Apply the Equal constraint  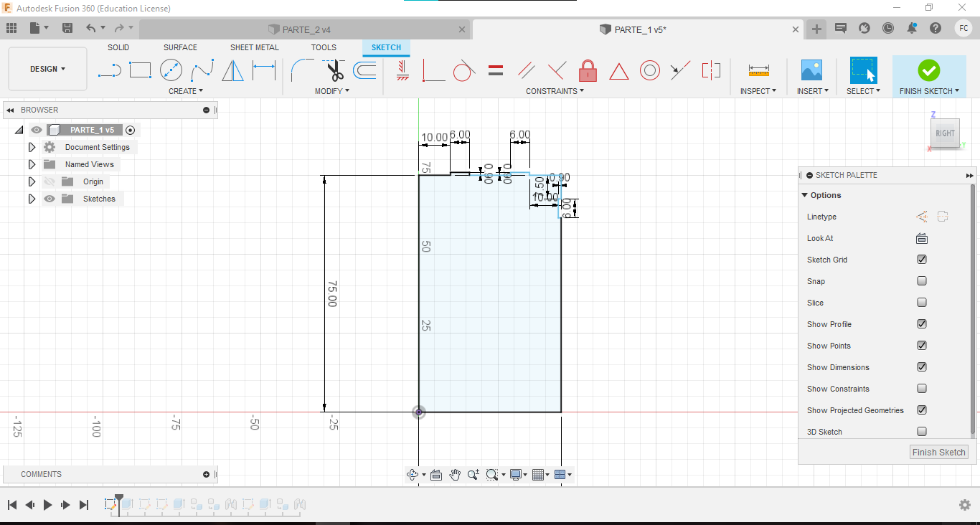point(495,70)
